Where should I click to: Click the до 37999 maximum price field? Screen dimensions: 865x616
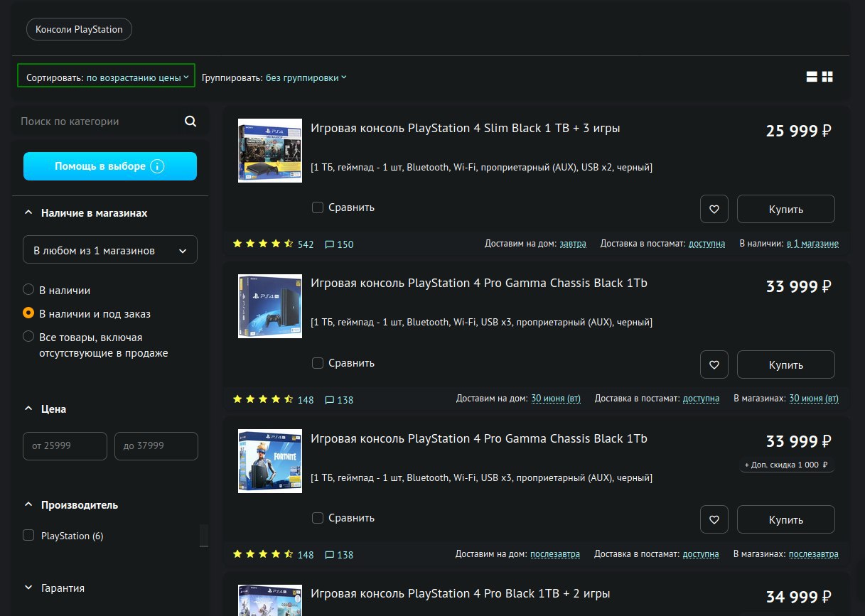pos(156,445)
